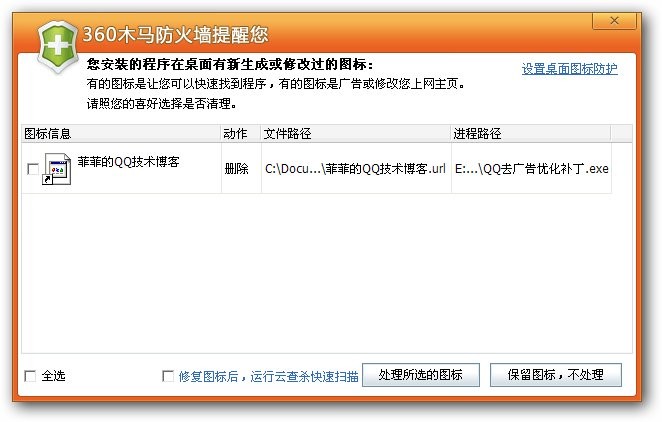Open the 设置桌面图标防护 link
662x422 pixels.
tap(570, 68)
